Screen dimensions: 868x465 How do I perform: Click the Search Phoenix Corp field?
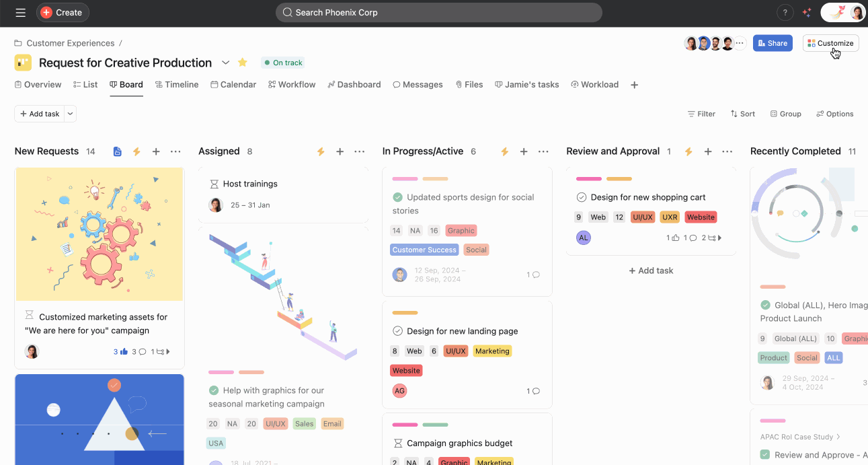pos(438,12)
